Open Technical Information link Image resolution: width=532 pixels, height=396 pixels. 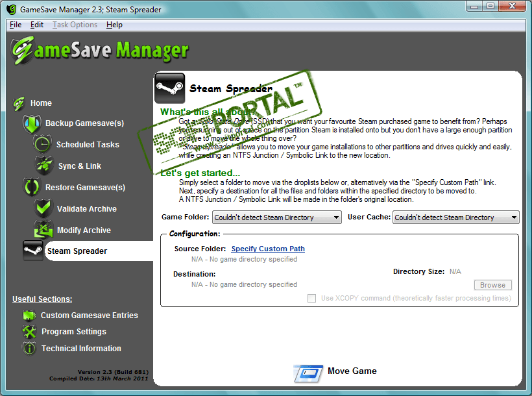tap(82, 349)
